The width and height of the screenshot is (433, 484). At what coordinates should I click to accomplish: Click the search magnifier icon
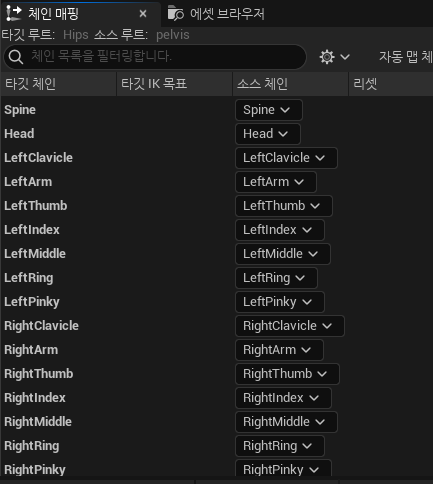point(16,57)
